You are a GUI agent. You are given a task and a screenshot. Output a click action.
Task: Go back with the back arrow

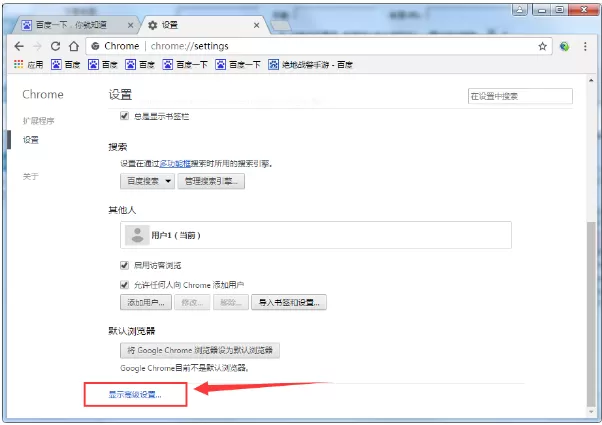click(x=19, y=46)
